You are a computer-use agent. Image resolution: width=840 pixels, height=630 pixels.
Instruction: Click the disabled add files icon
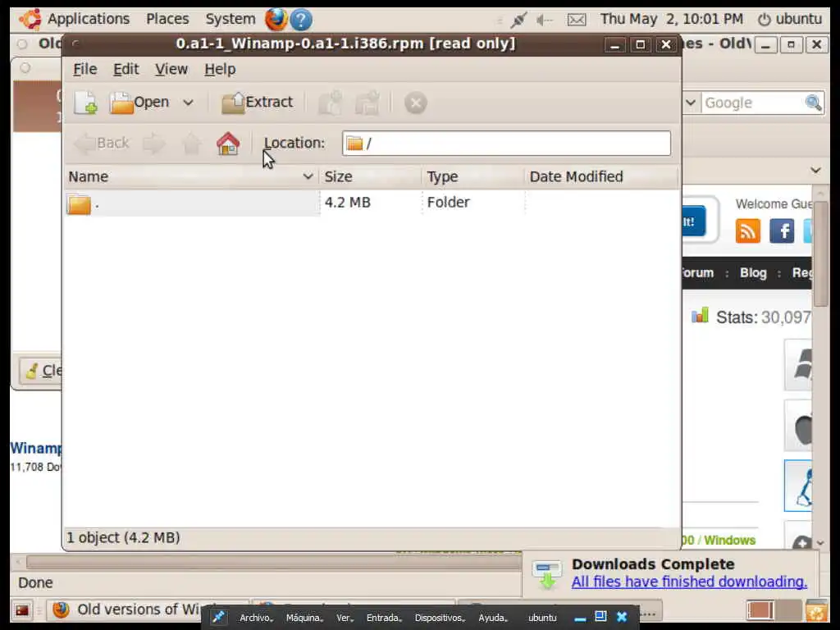click(330, 103)
